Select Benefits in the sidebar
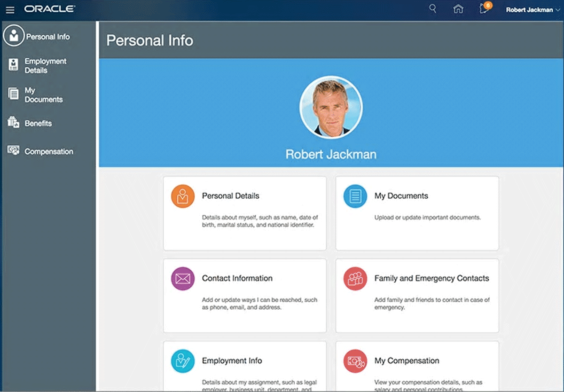This screenshot has height=392, width=564. coord(38,123)
